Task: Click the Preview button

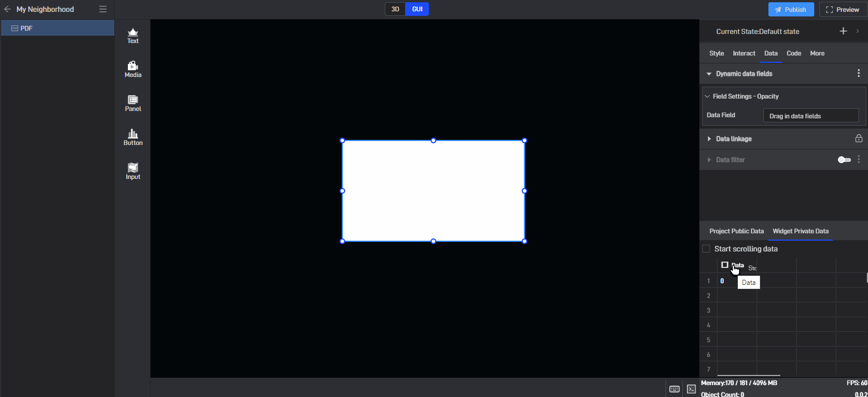Action: 843,10
